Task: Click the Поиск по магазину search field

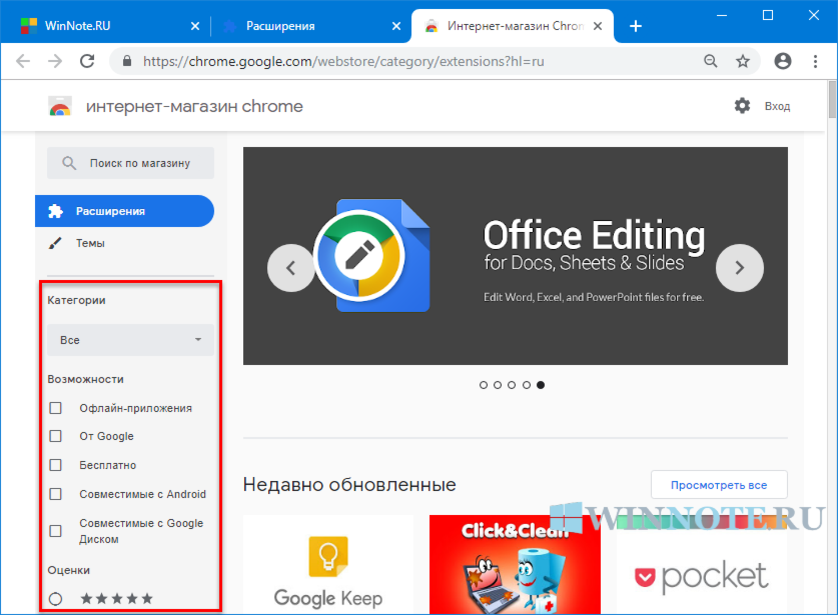Action: click(x=130, y=163)
